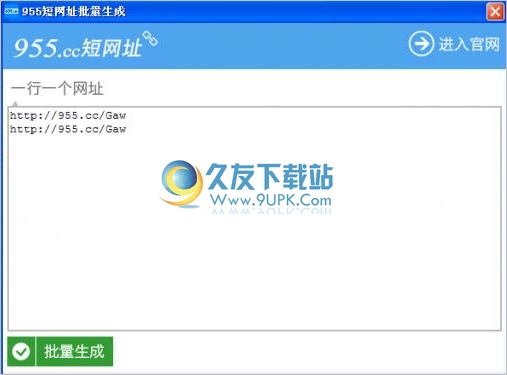Click the 一行一个网址 label

[57, 89]
